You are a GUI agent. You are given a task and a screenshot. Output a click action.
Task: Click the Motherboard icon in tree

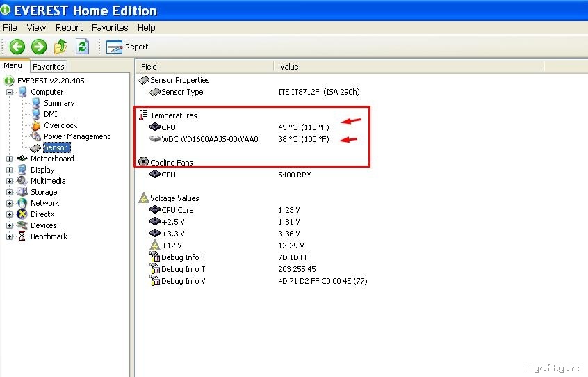click(x=22, y=159)
